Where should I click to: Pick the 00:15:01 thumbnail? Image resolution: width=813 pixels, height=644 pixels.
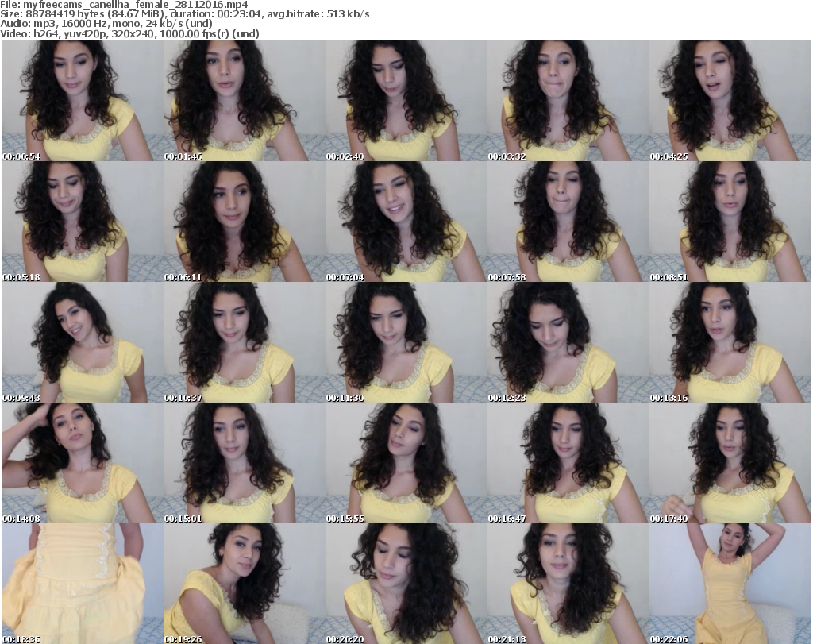(x=245, y=463)
